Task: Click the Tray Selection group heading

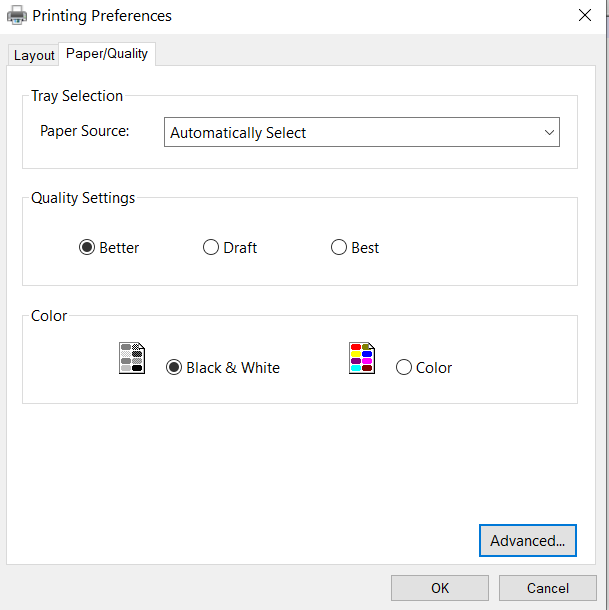Action: point(77,96)
